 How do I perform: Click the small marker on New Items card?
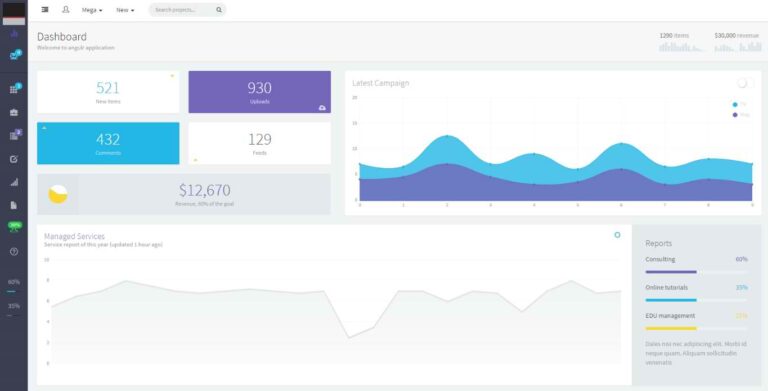click(x=172, y=76)
